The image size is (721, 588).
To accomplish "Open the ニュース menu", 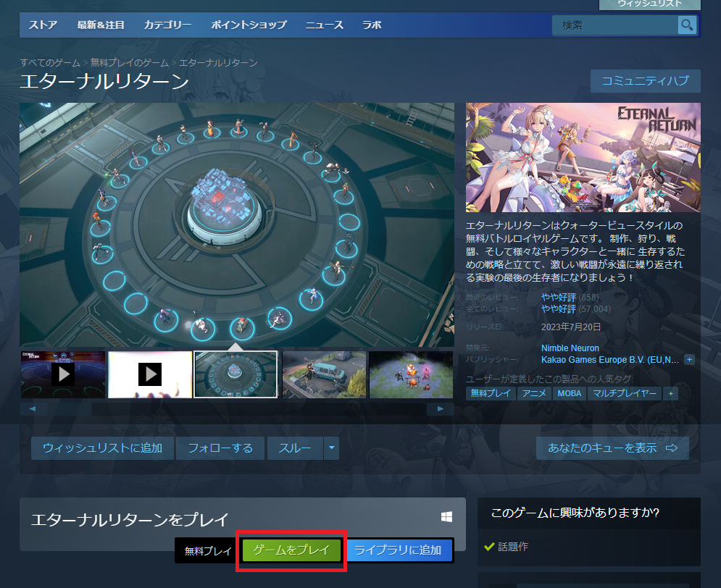I will pos(325,25).
